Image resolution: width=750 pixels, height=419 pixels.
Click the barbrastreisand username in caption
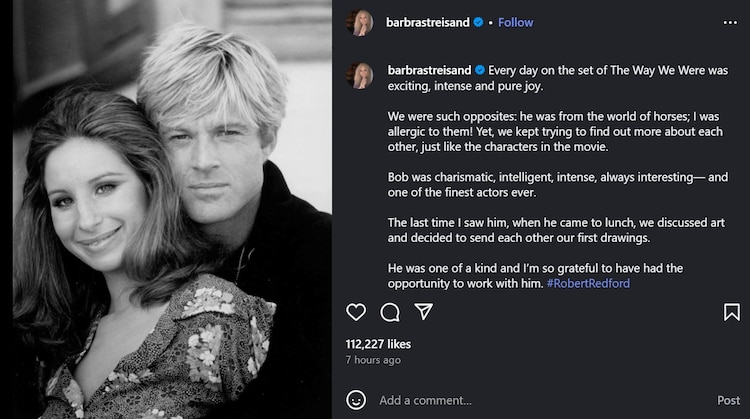pos(429,70)
